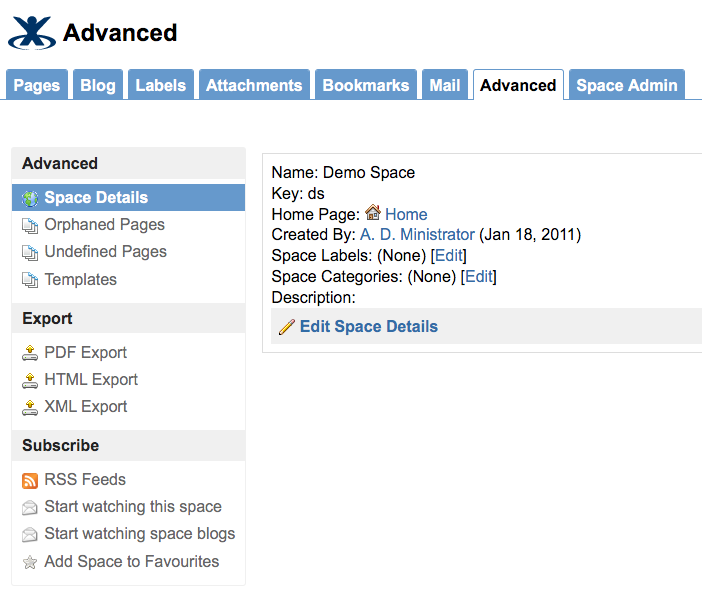Click the orange RSS Feeds icon
This screenshot has width=702, height=605.
[30, 481]
